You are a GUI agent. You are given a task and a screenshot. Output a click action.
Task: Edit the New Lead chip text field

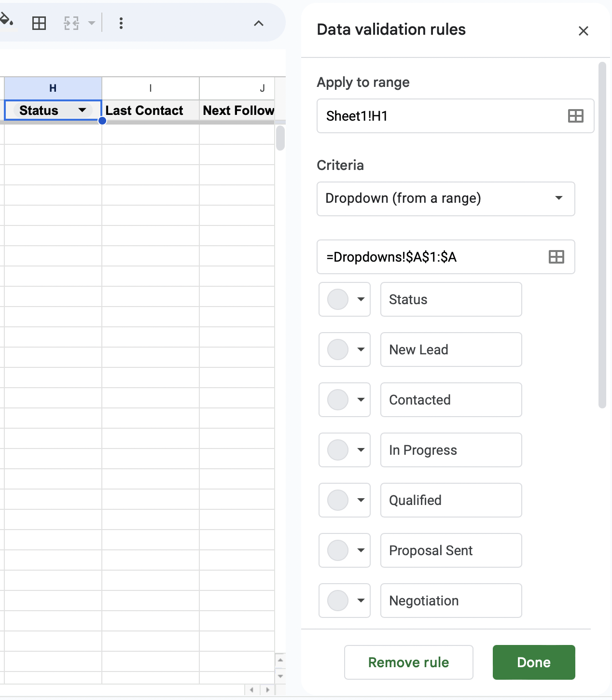coord(451,350)
